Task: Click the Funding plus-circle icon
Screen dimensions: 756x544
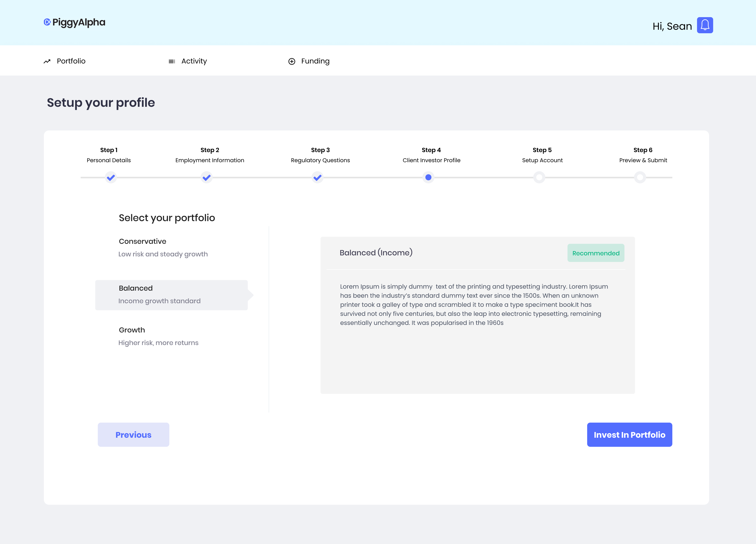Action: pyautogui.click(x=292, y=61)
